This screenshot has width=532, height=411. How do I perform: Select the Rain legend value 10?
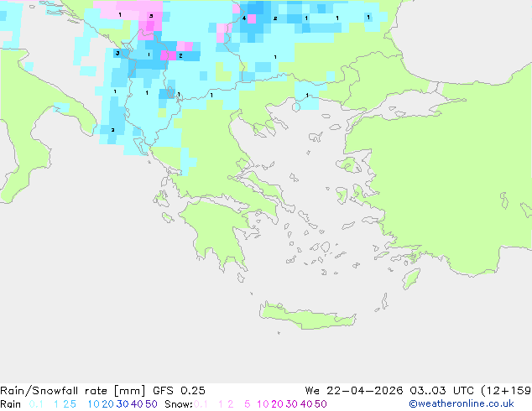pyautogui.click(x=93, y=404)
